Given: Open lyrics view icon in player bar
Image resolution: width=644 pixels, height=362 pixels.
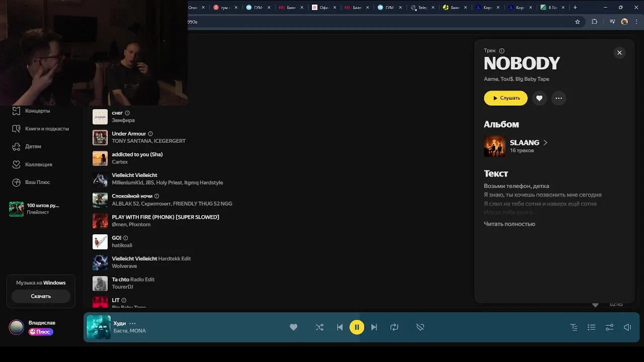Looking at the screenshot, I should point(574,327).
